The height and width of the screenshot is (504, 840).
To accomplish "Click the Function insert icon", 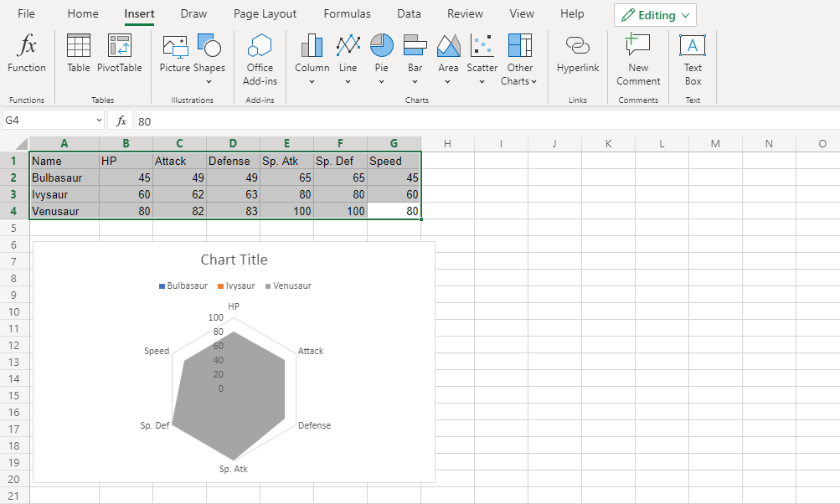I will click(x=27, y=54).
